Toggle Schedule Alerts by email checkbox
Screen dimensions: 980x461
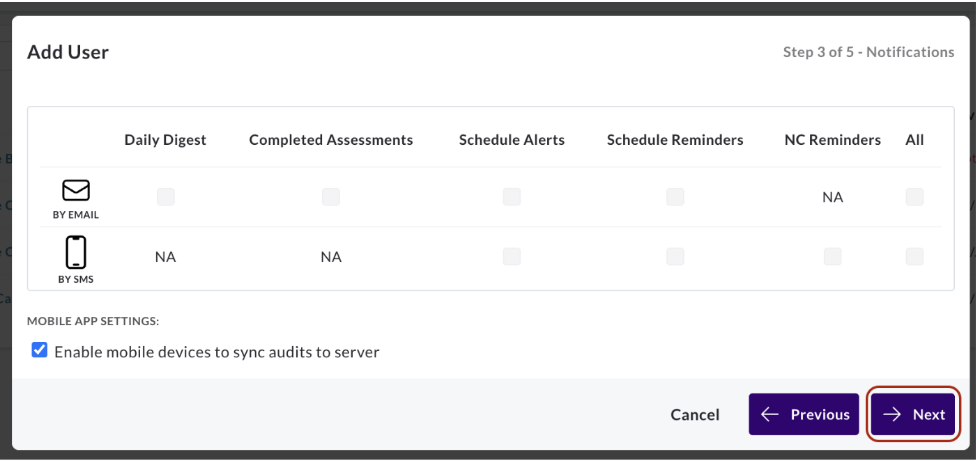click(512, 197)
